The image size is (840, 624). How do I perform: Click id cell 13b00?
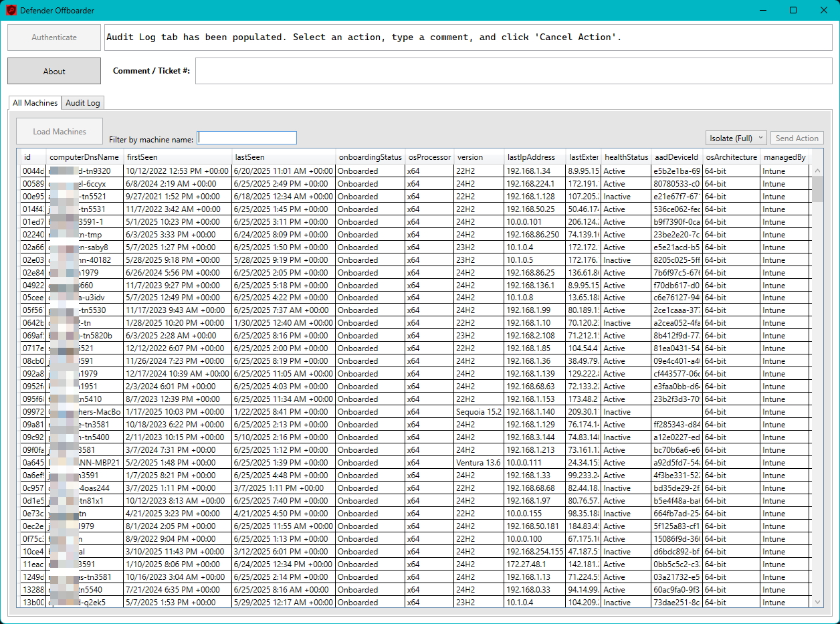pyautogui.click(x=32, y=603)
